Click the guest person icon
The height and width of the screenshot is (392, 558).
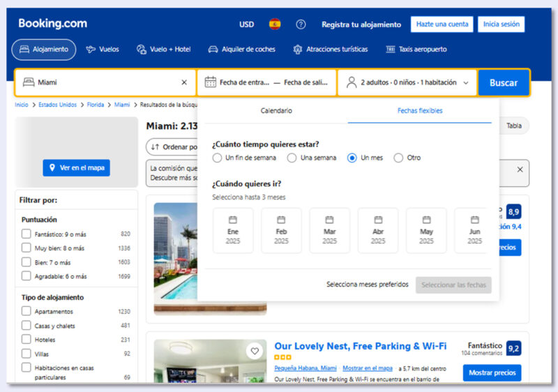tap(352, 82)
